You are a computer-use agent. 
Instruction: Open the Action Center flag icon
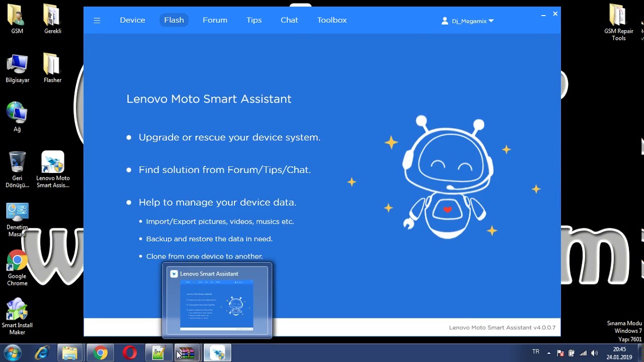point(560,353)
